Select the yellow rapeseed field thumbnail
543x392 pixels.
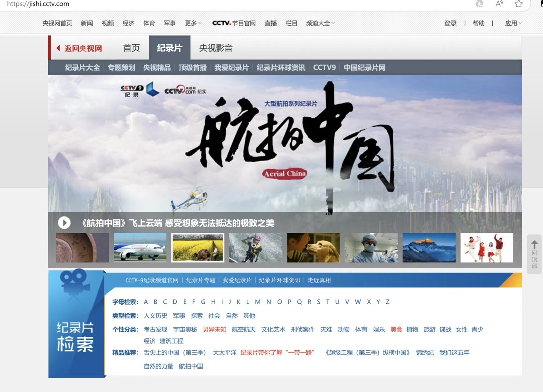pyautogui.click(x=198, y=247)
